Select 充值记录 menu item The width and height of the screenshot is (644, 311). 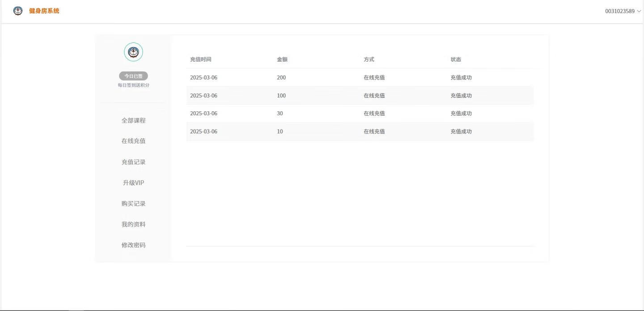pyautogui.click(x=133, y=162)
